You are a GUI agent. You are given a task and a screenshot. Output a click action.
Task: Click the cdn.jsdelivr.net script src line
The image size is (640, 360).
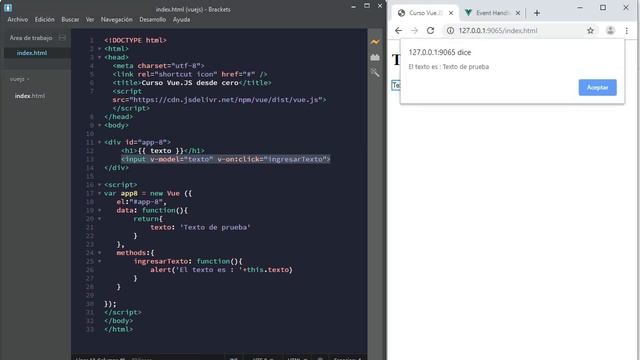219,100
